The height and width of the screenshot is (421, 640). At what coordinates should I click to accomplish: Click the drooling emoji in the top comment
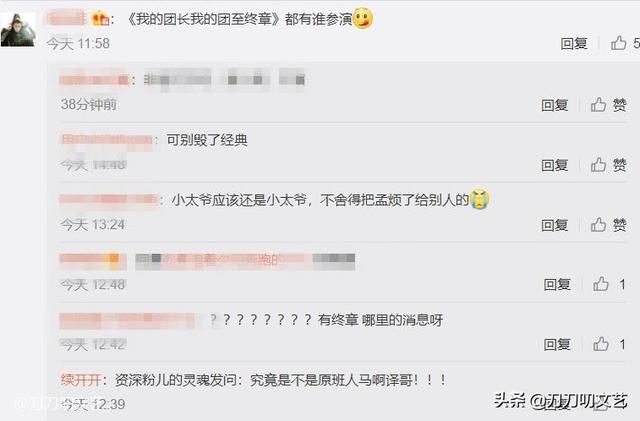coord(363,19)
